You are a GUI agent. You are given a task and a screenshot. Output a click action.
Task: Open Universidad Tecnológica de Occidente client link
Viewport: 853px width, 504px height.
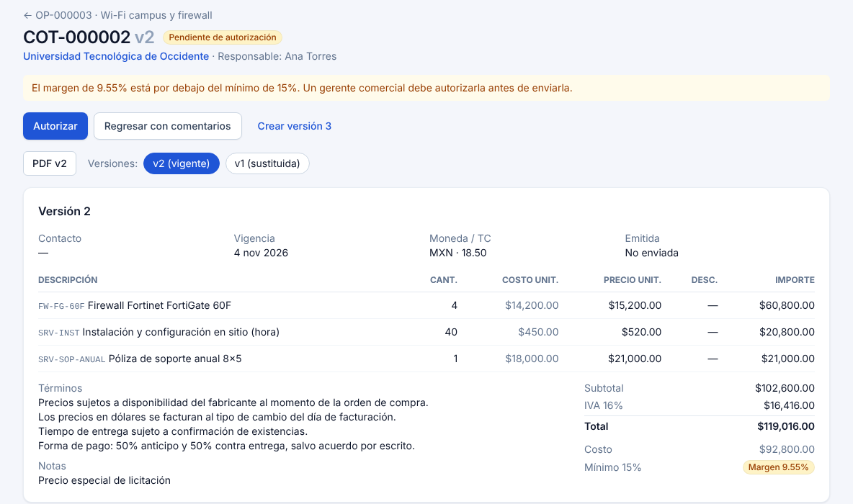click(116, 56)
